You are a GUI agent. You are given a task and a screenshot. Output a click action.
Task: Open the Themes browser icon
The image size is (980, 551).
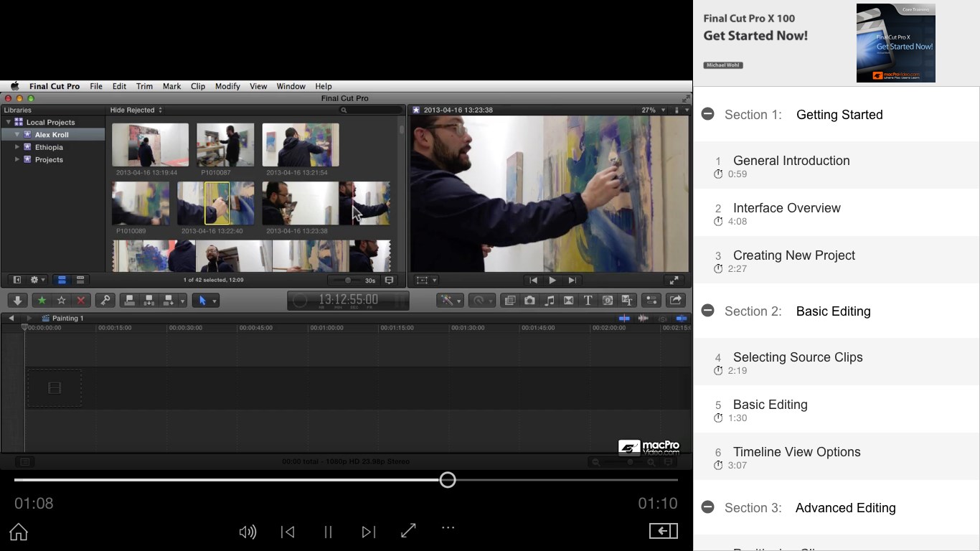[627, 301]
